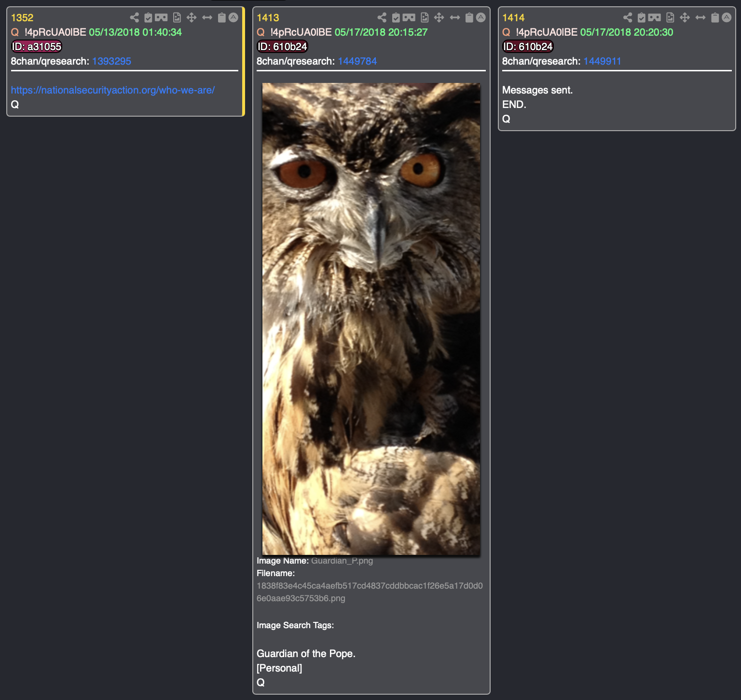Open 8chan thread link 1449784
This screenshot has width=741, height=700.
tap(357, 61)
